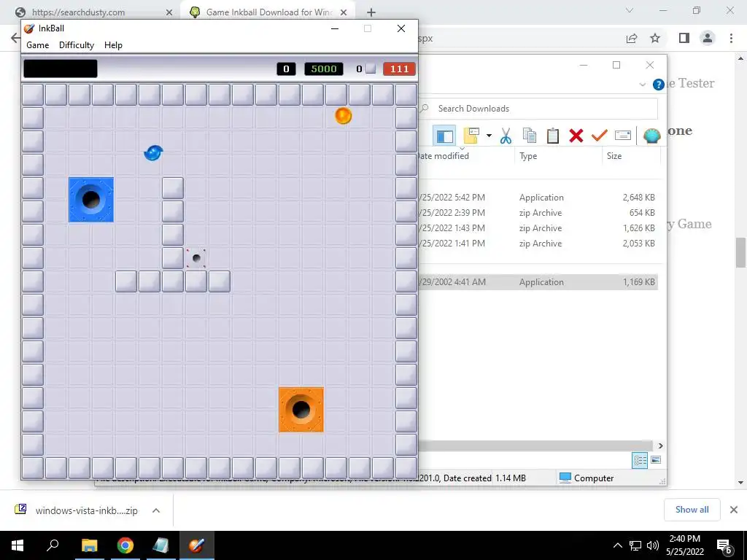The width and height of the screenshot is (747, 560).
Task: Click the orange ball on the board
Action: 343,116
